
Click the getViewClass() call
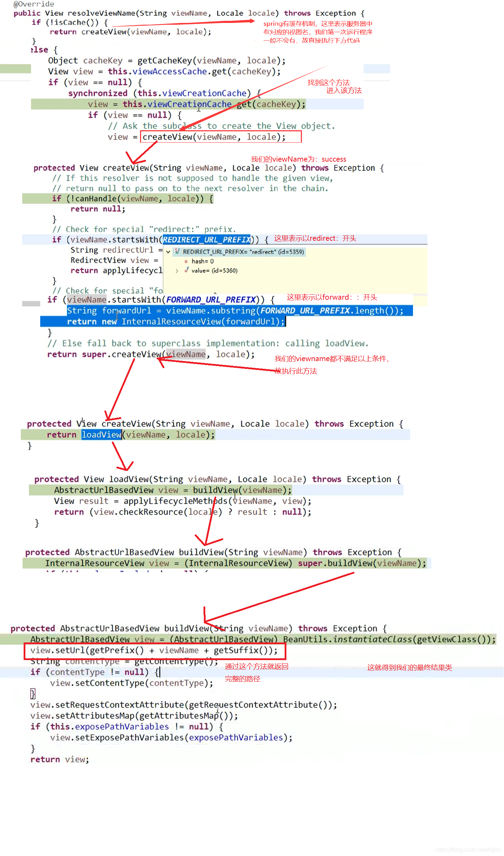(x=452, y=639)
